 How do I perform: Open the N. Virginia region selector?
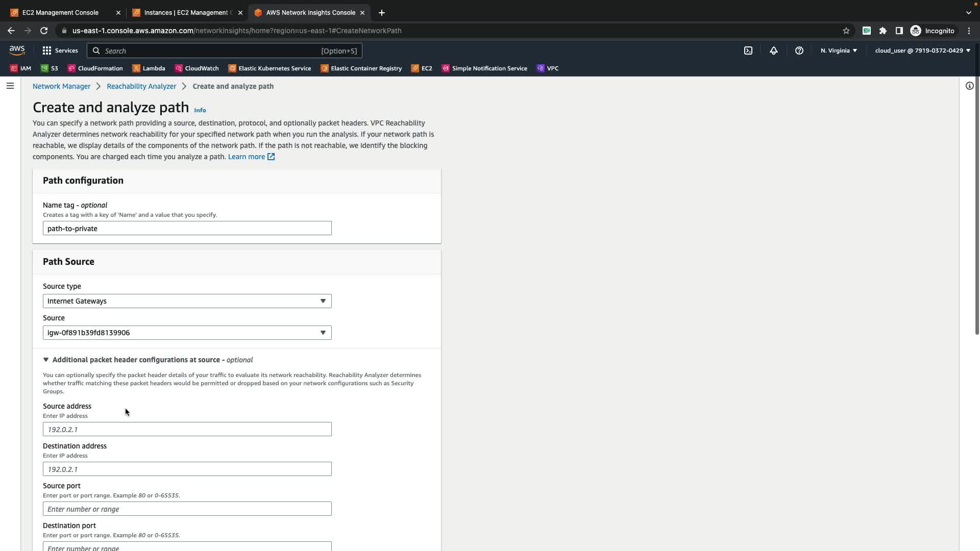[838, 51]
